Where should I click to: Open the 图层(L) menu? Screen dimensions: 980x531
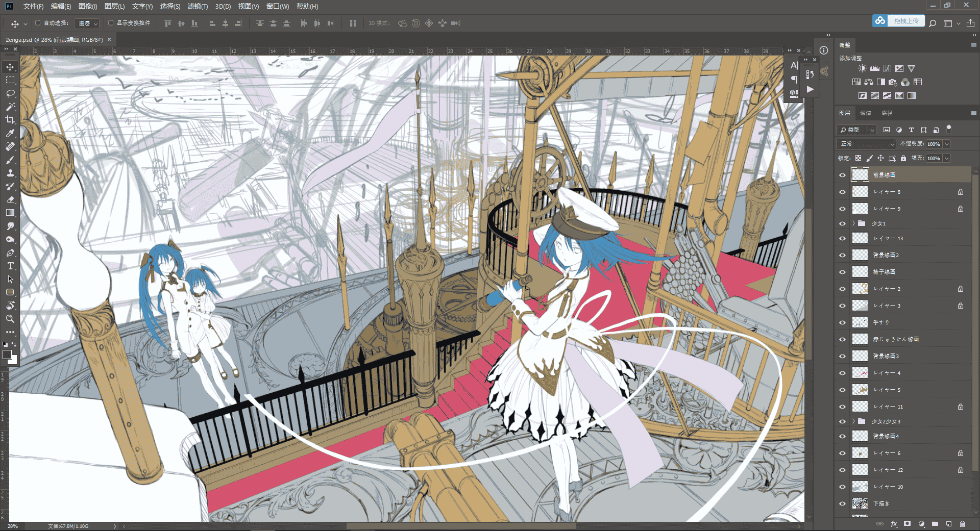[114, 6]
